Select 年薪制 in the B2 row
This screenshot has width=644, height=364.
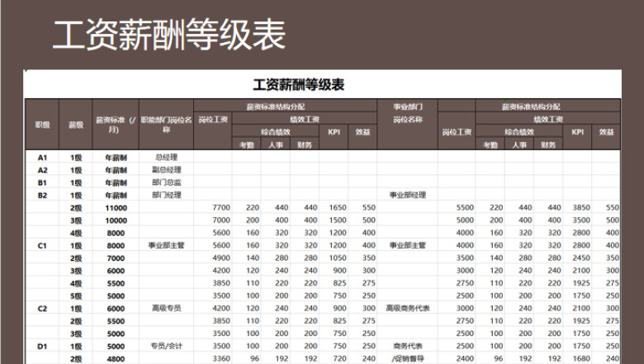tap(116, 196)
